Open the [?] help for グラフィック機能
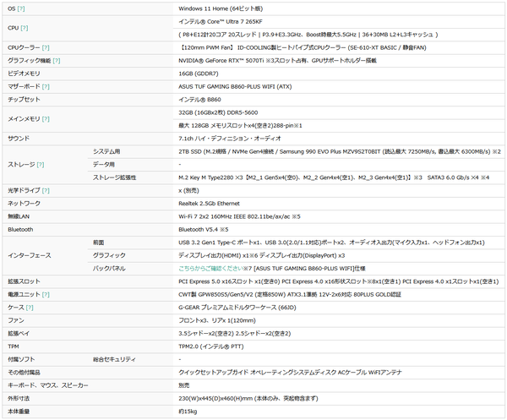Screen dimensions: 507x420 pos(57,61)
